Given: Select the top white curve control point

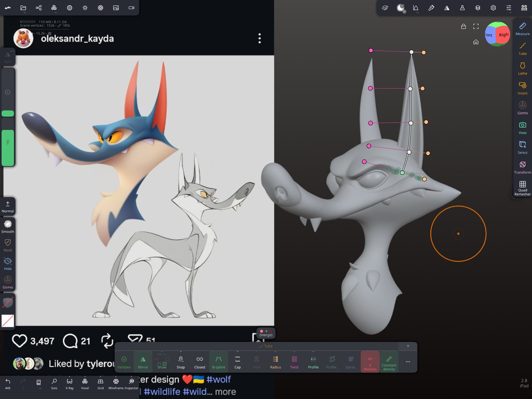Looking at the screenshot, I should click(x=411, y=52).
